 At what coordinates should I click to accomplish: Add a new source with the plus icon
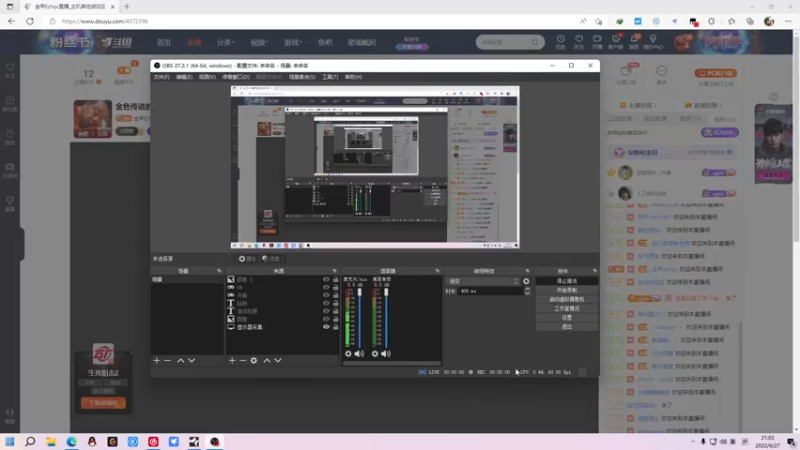pyautogui.click(x=232, y=360)
